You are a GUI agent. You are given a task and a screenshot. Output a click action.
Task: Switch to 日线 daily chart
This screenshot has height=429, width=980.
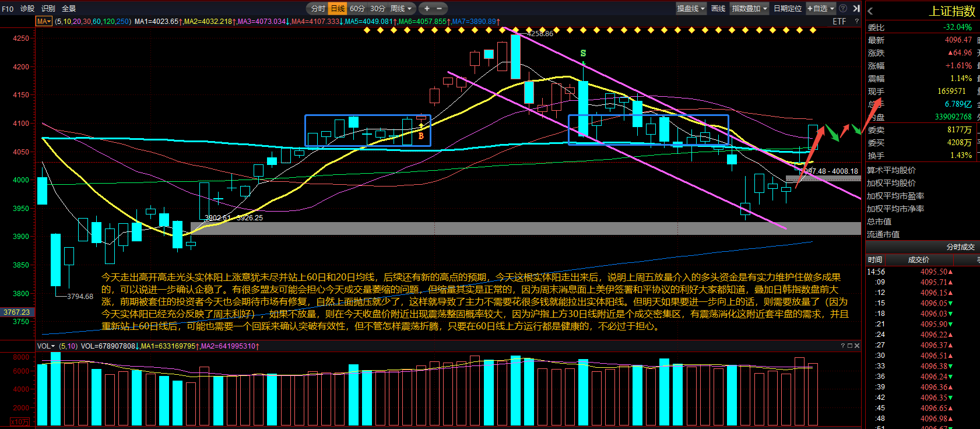click(x=338, y=8)
